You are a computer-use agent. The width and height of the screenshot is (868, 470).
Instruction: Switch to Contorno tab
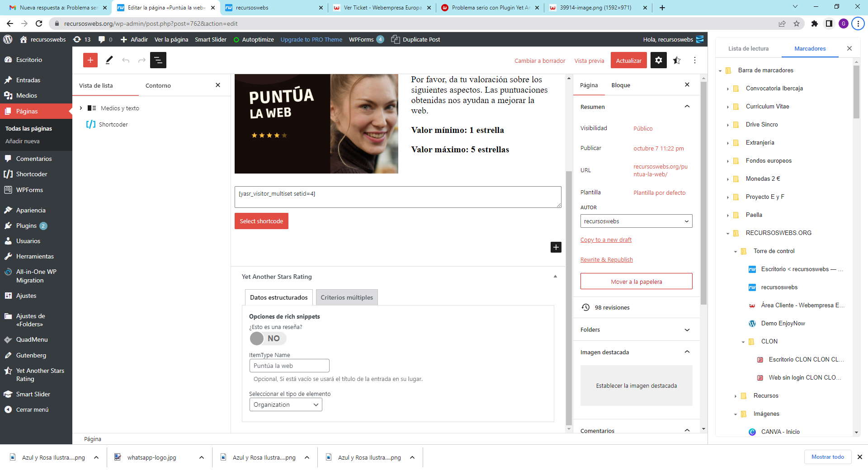click(158, 85)
